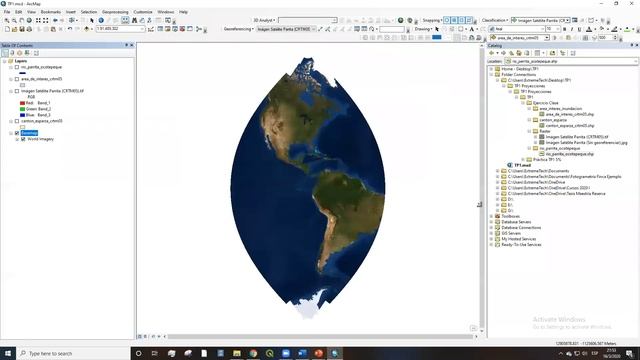Click List By Selection in TOC

tap(27, 53)
